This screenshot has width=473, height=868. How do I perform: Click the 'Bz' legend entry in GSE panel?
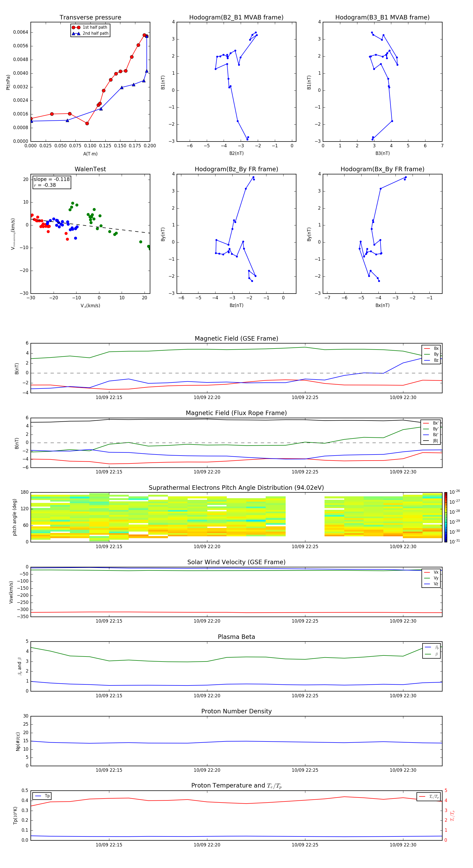click(431, 360)
